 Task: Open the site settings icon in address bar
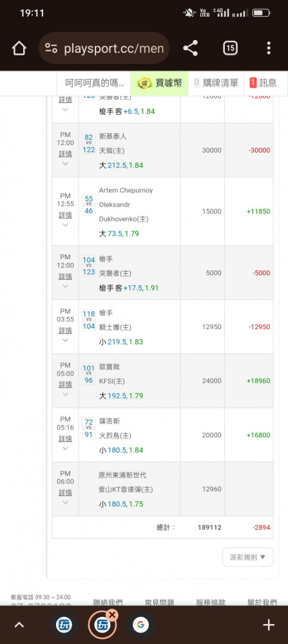[x=52, y=48]
